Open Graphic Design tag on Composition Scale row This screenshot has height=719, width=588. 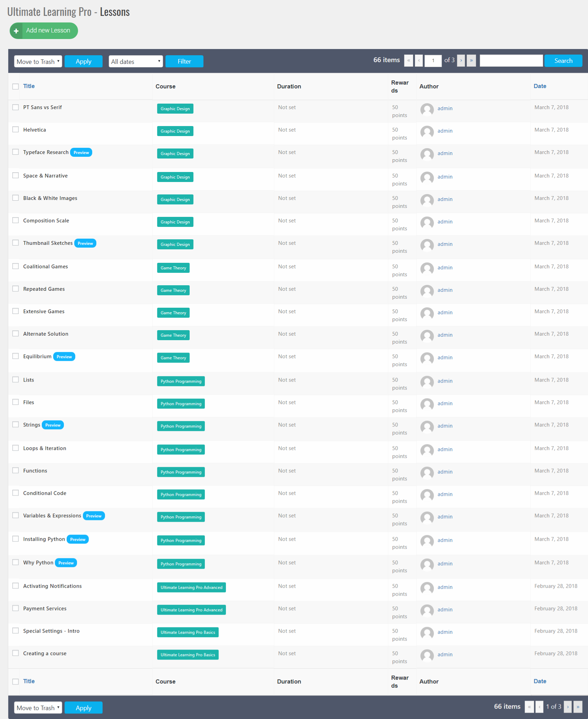click(x=175, y=222)
